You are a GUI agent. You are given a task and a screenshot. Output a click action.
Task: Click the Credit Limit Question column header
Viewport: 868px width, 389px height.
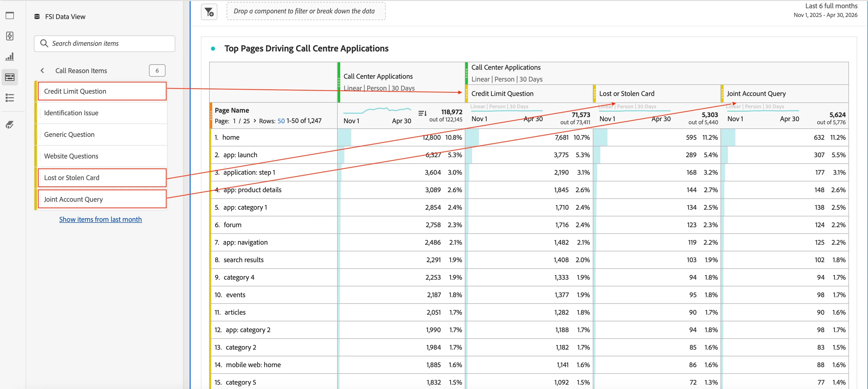click(x=502, y=93)
